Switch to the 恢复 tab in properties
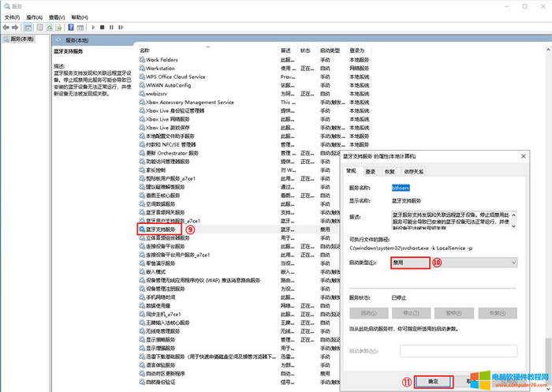This screenshot has height=392, width=552. tap(389, 171)
